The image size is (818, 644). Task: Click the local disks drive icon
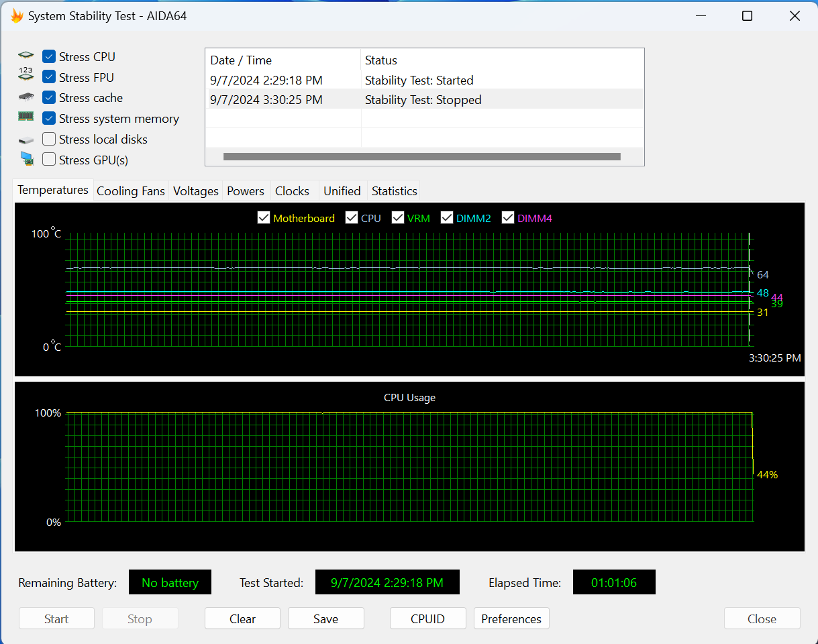pos(25,139)
